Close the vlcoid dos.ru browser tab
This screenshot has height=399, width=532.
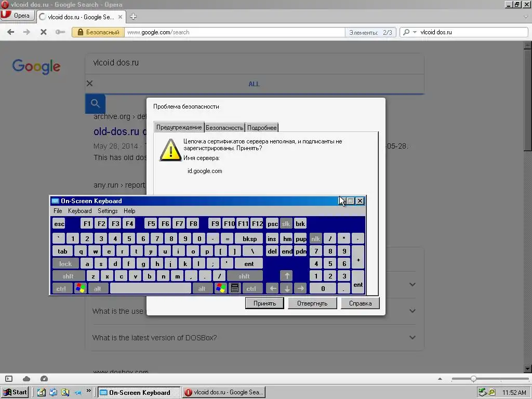click(x=120, y=17)
